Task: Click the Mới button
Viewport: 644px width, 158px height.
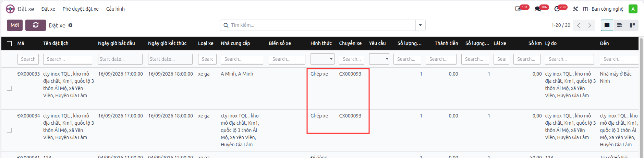Action: tap(15, 25)
